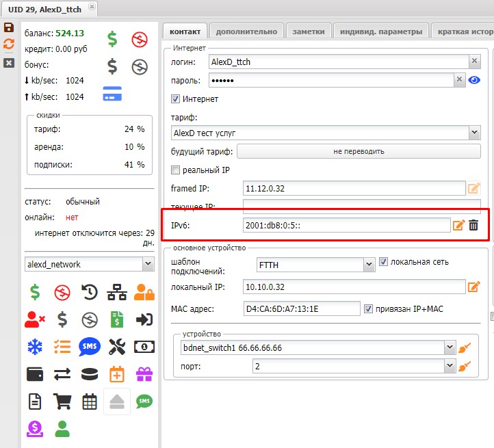
Task: Click the не переводить button
Action: pyautogui.click(x=359, y=151)
